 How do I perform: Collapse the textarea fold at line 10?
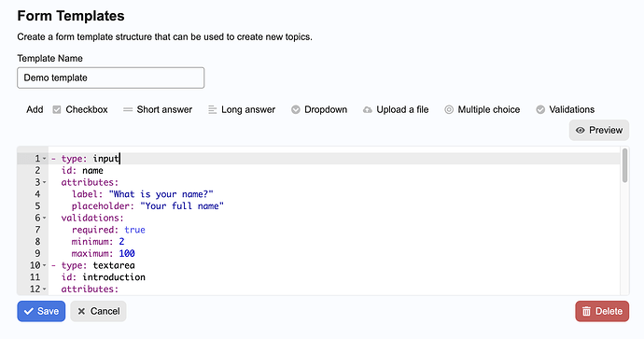[x=45, y=265]
